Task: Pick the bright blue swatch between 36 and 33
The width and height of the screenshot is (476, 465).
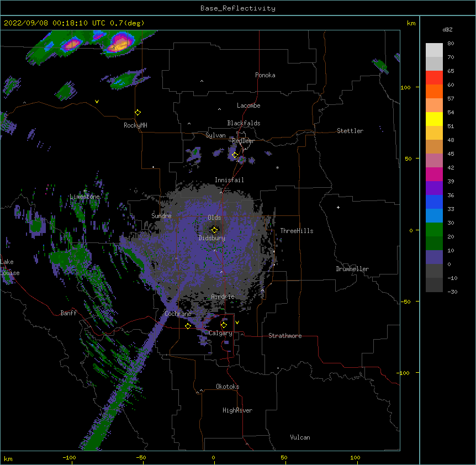Action: [434, 202]
